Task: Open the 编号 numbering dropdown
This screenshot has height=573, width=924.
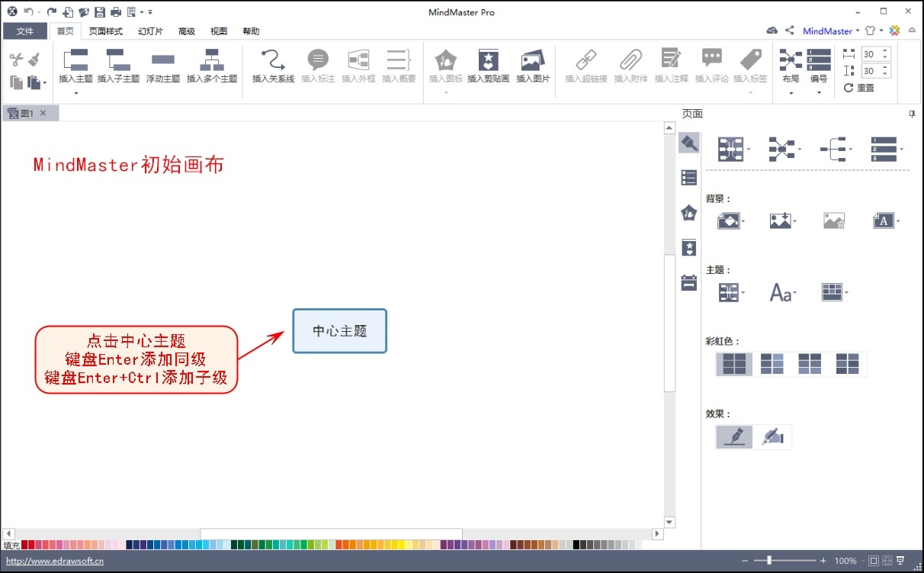Action: 819,93
